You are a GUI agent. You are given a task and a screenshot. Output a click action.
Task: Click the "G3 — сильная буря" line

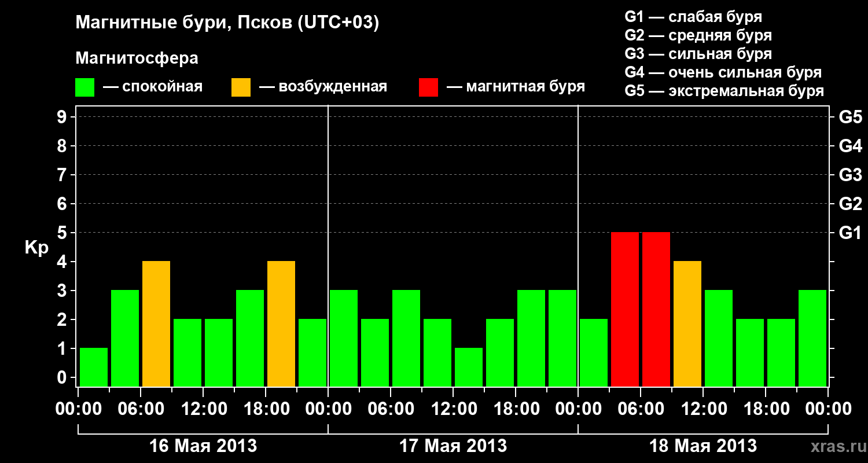coord(698,54)
